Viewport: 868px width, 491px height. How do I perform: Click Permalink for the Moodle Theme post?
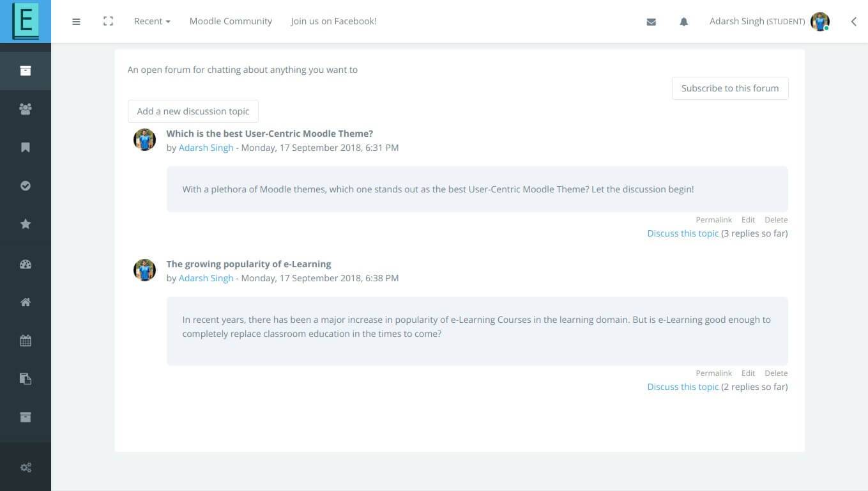coord(713,219)
